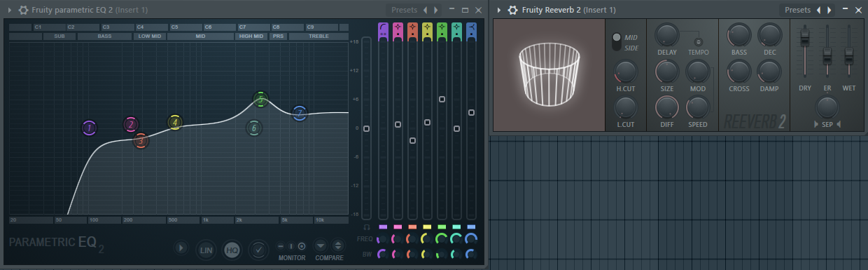The image size is (868, 270).
Task: Click the COMPARE up-down swap button
Action: [337, 246]
